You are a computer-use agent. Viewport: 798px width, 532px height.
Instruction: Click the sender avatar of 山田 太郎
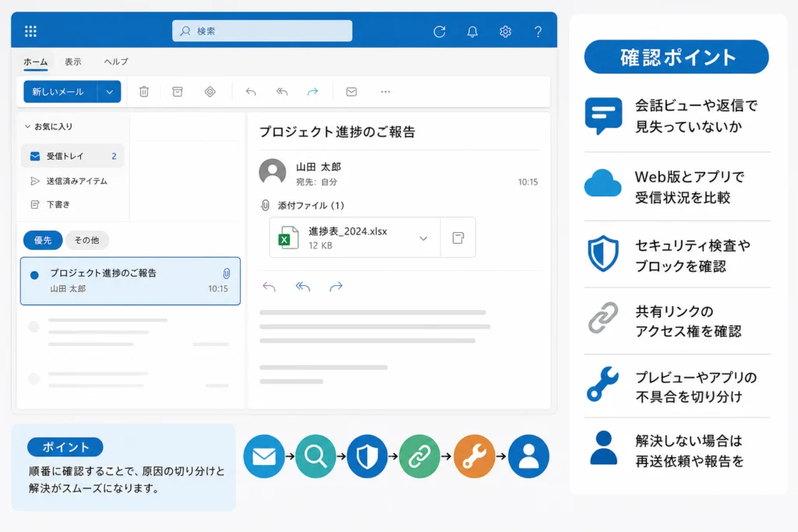[273, 172]
